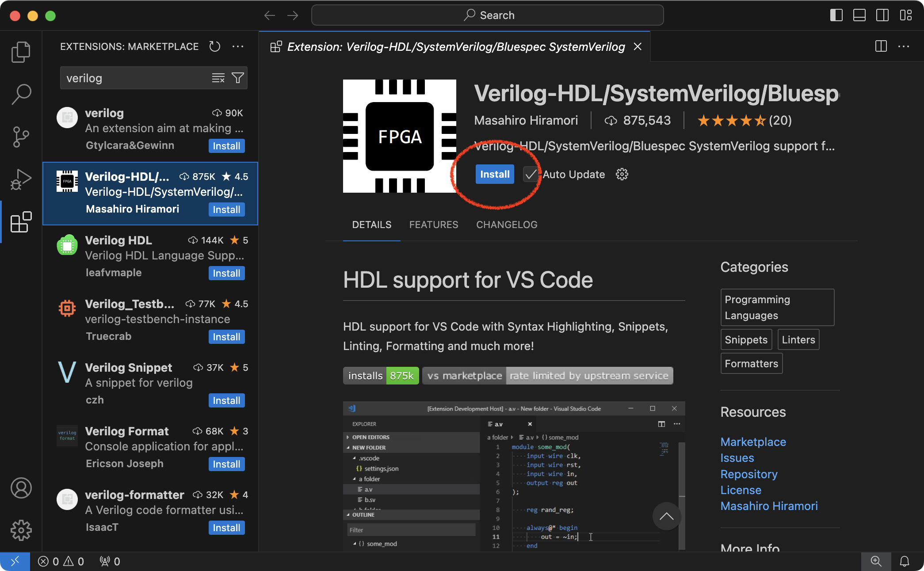Click the scroll-to-top chevron button
The image size is (924, 571).
(x=666, y=516)
